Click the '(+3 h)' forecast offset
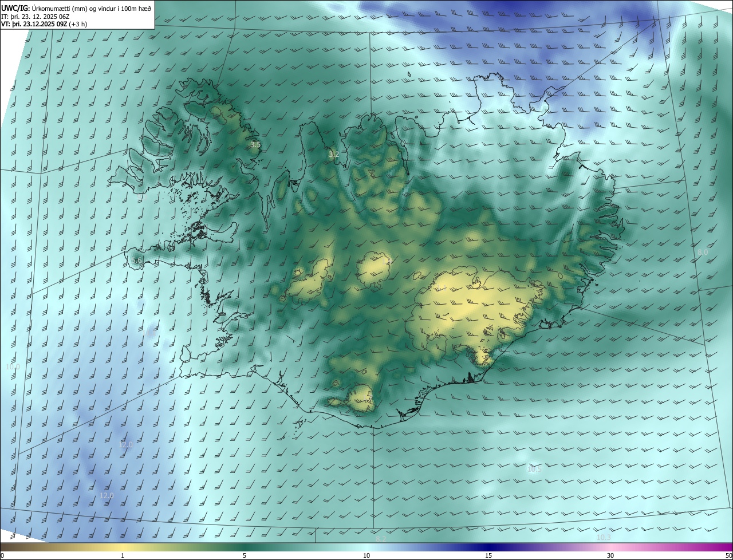 click(x=78, y=25)
